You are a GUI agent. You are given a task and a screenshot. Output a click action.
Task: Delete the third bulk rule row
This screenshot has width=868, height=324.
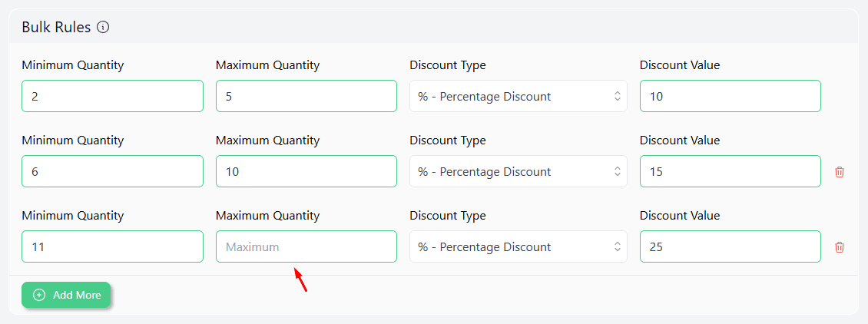(840, 247)
